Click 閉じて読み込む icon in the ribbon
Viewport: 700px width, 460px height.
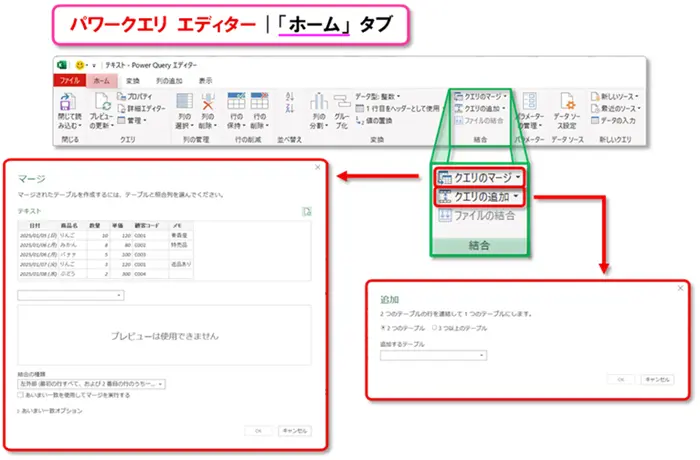click(x=68, y=102)
